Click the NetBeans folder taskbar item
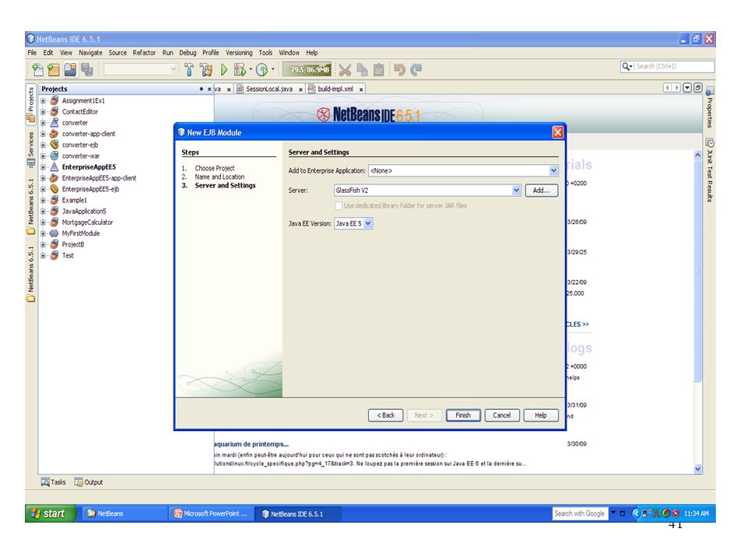The image size is (747, 560). [124, 514]
